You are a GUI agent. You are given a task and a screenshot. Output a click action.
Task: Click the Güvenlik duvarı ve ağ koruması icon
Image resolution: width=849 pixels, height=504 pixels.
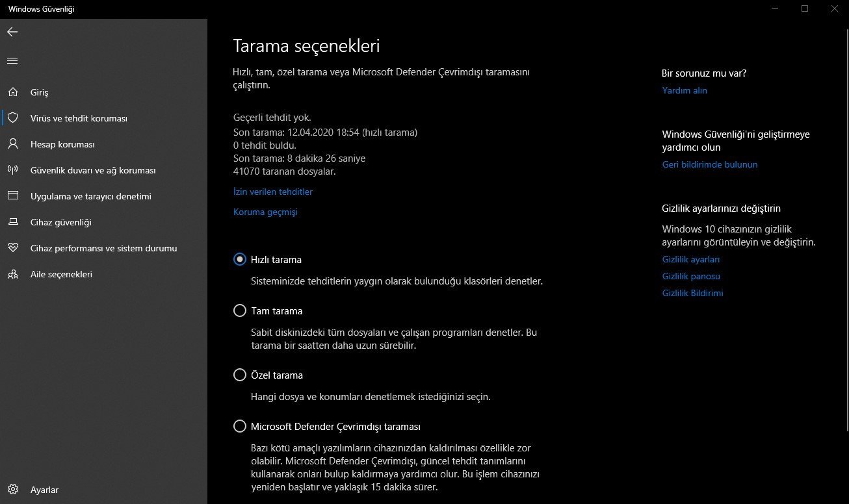pyautogui.click(x=12, y=170)
